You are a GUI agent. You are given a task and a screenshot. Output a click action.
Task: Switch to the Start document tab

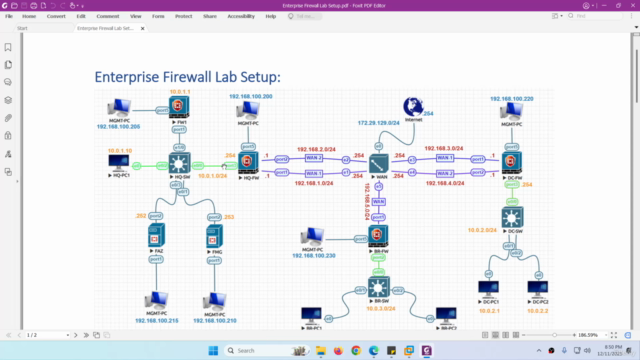22,28
